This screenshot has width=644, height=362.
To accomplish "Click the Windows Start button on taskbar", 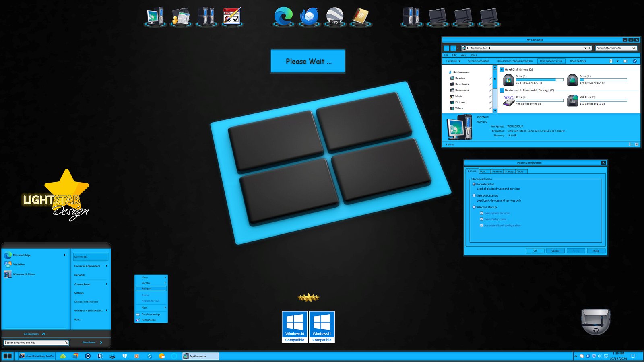I will [7, 356].
